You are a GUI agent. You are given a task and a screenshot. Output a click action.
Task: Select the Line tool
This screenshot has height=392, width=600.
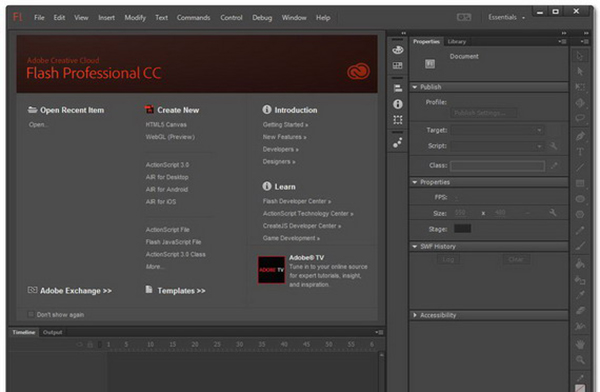[580, 167]
